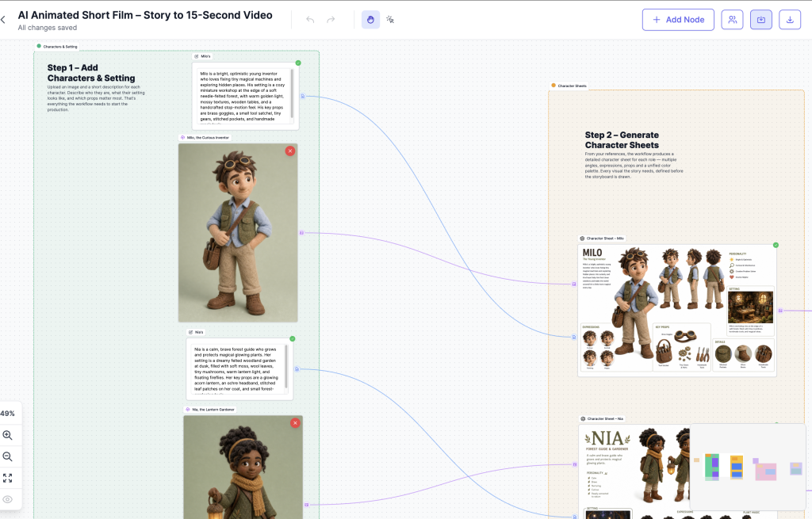
Task: Click the 'Step 1 – Add Characters & Setting' heading
Action: pyautogui.click(x=91, y=73)
